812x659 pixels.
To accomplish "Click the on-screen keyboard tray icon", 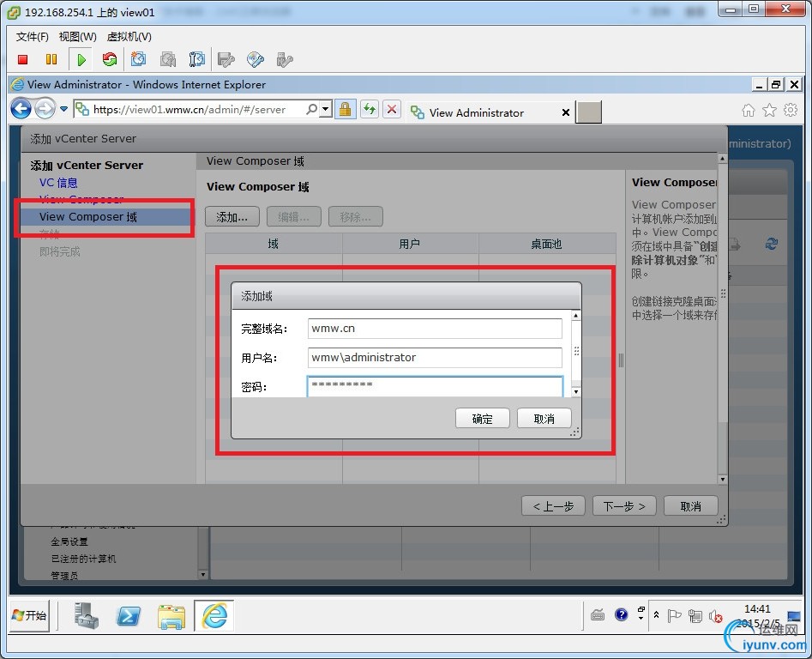I will tap(598, 615).
